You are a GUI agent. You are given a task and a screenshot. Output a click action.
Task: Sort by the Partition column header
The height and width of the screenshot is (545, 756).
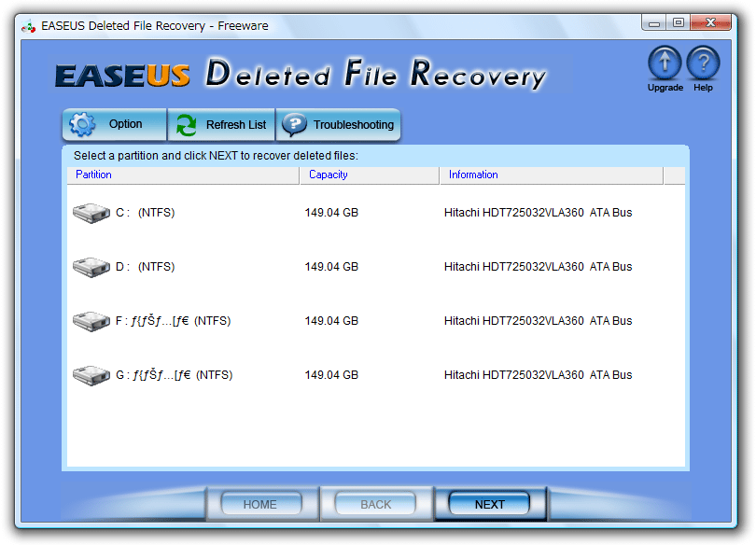click(183, 175)
